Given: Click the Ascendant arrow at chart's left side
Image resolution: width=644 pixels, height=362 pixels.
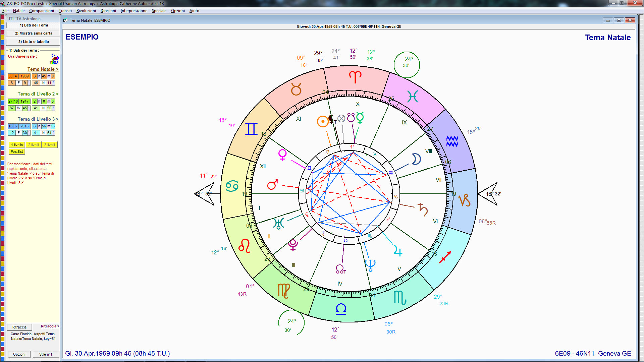Looking at the screenshot, I should (205, 194).
